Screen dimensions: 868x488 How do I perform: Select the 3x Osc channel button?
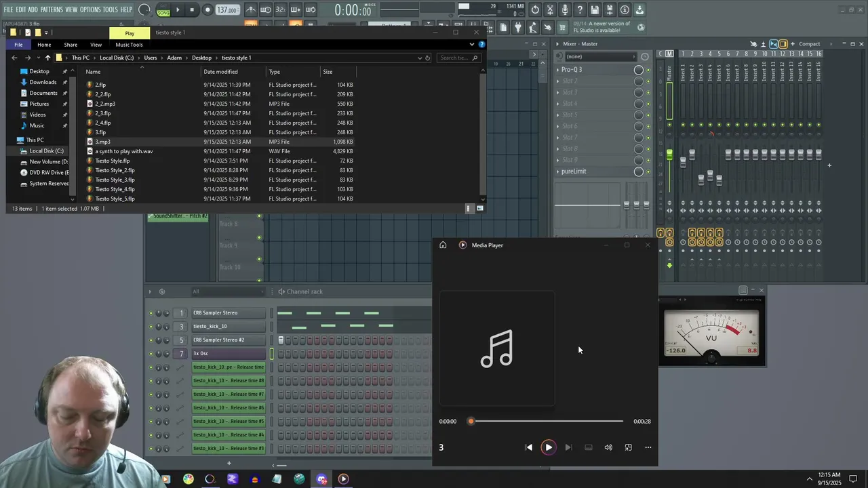click(229, 353)
